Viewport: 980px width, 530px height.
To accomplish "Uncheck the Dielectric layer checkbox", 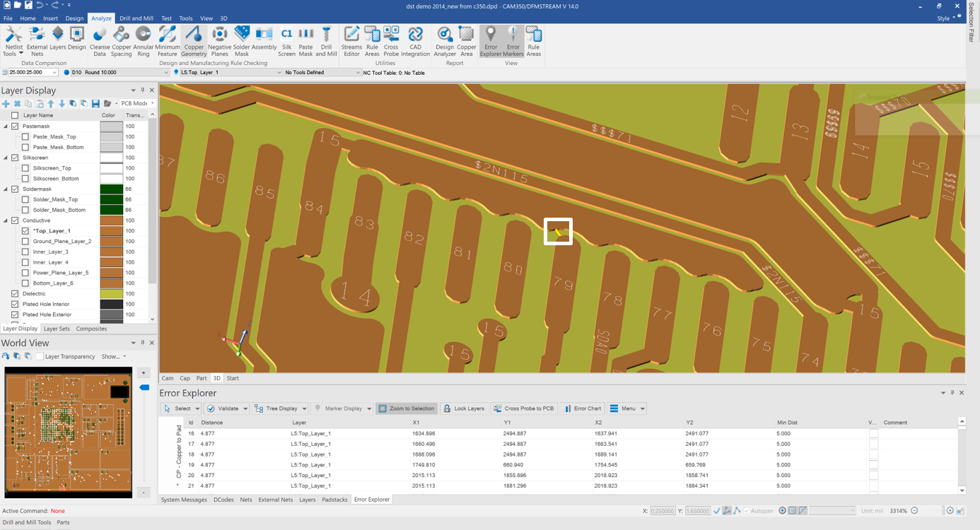I will click(15, 294).
